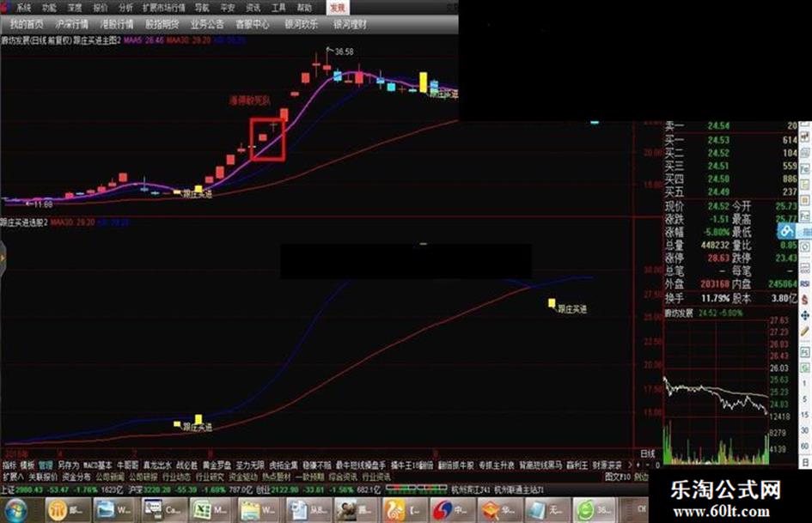Open the 分析 menu
The image size is (812, 523).
[125, 7]
